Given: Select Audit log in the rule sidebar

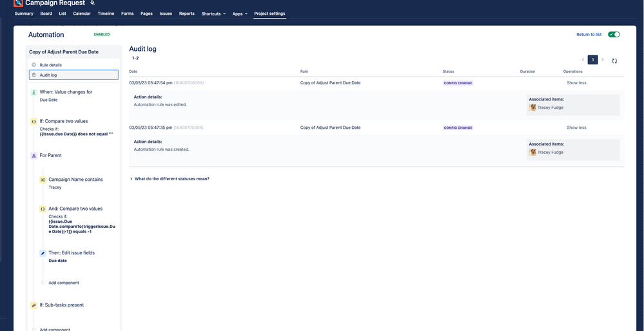Looking at the screenshot, I should click(x=74, y=75).
